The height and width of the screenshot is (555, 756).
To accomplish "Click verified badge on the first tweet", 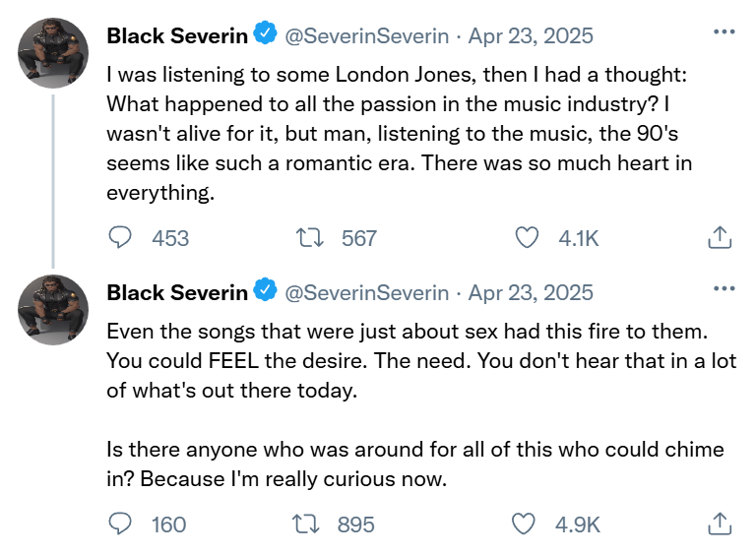I will pyautogui.click(x=266, y=35).
